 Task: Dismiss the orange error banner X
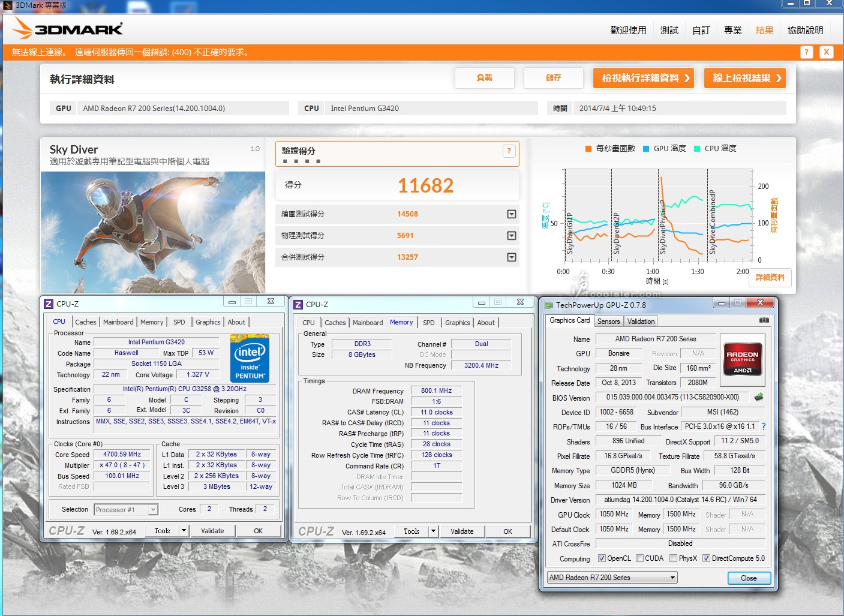click(x=826, y=52)
